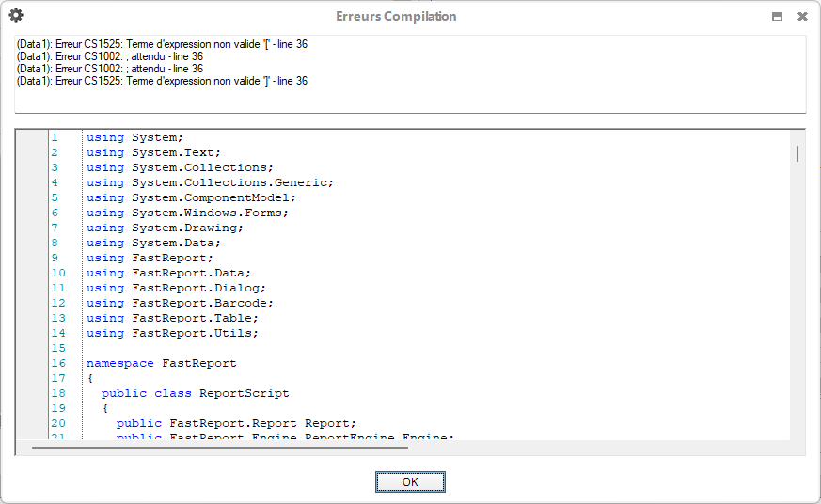Select the second CS1002 '; attendu' error
Screen dimensions: 821x504
point(109,69)
